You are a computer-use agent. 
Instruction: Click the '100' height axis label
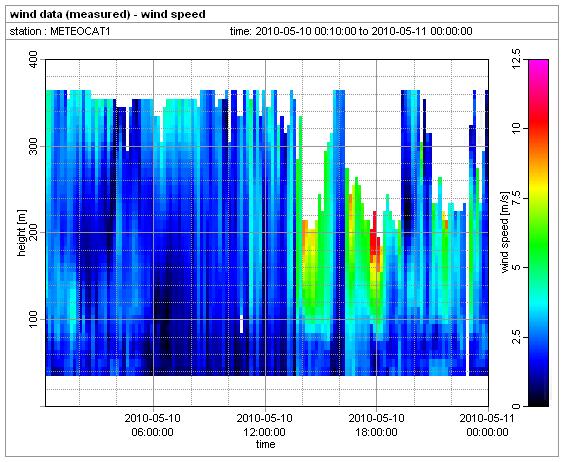[x=33, y=319]
